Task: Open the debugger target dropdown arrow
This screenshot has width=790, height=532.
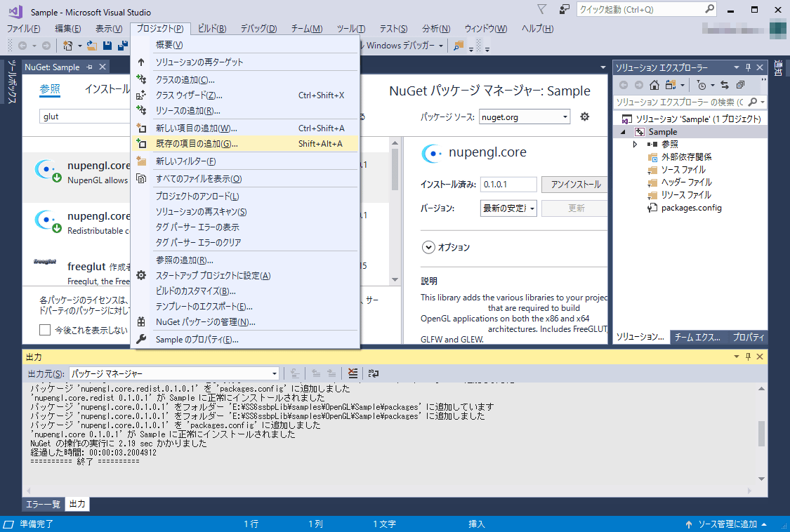Action: (441, 46)
